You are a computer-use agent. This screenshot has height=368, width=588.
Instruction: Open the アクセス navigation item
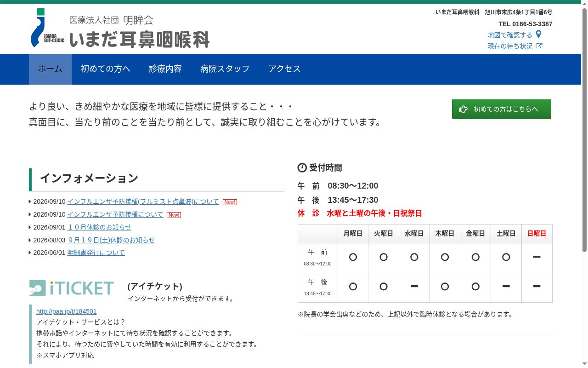[285, 69]
